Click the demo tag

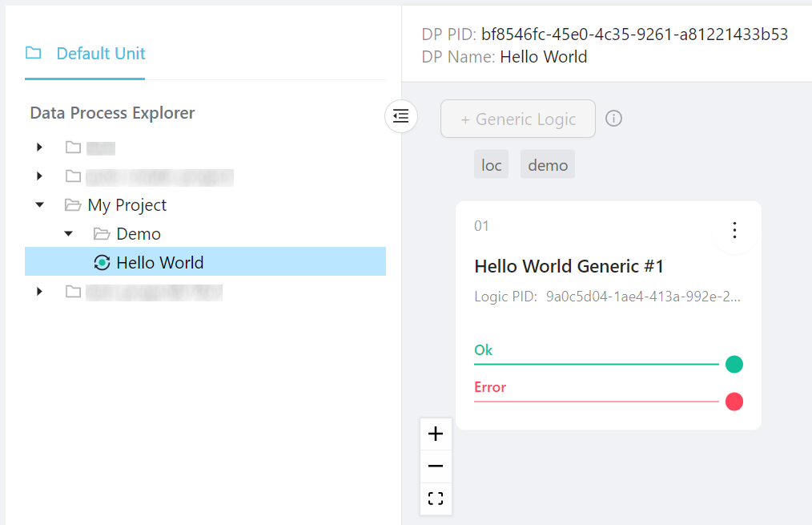coord(548,165)
